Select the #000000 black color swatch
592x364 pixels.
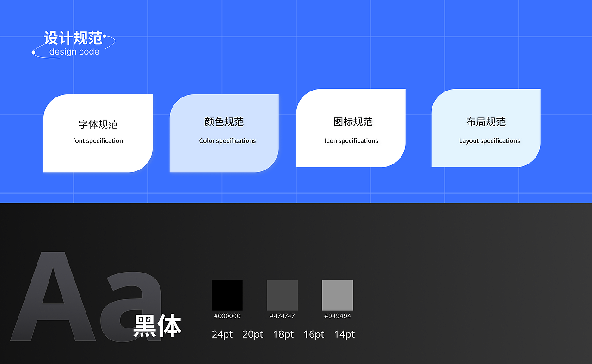pyautogui.click(x=227, y=295)
